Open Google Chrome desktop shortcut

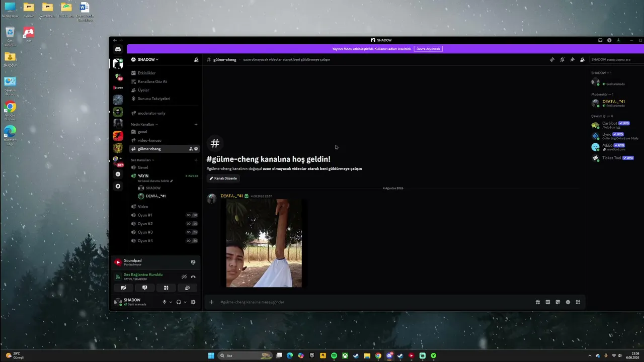tap(10, 111)
